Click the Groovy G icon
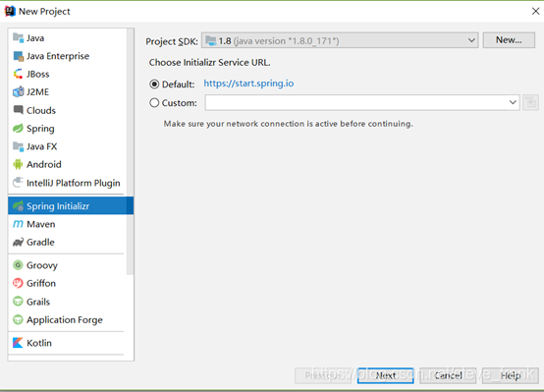544x392 pixels. pyautogui.click(x=18, y=265)
